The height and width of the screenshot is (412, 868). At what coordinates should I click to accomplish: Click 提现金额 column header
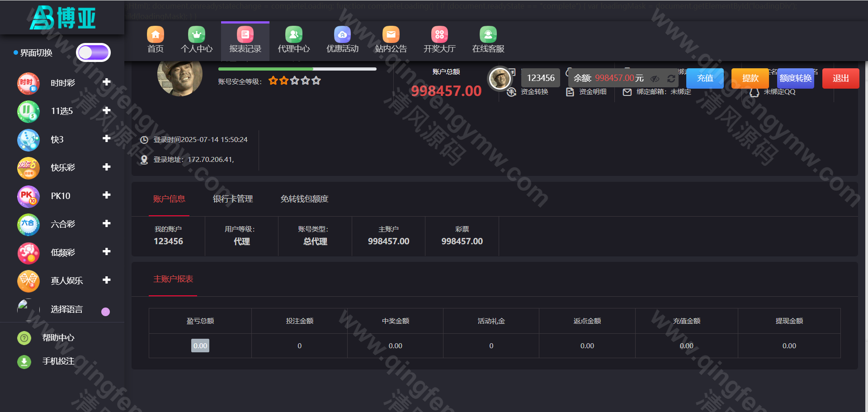pos(789,321)
